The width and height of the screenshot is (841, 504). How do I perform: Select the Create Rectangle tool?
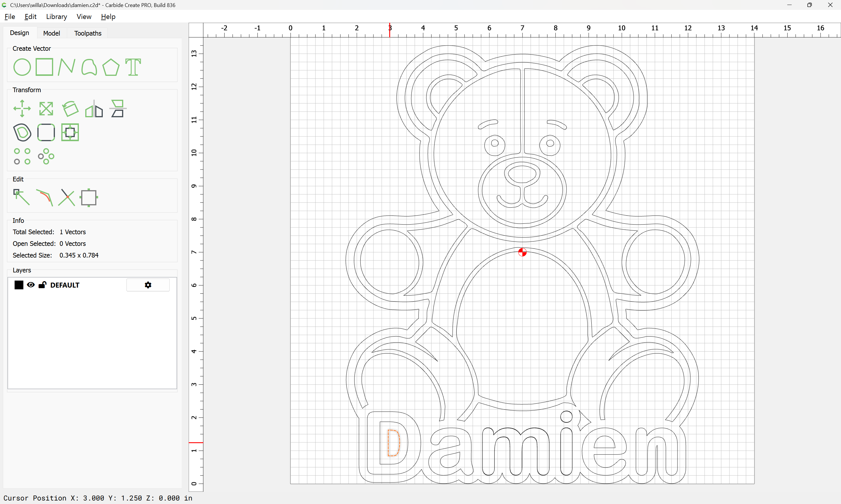point(44,67)
